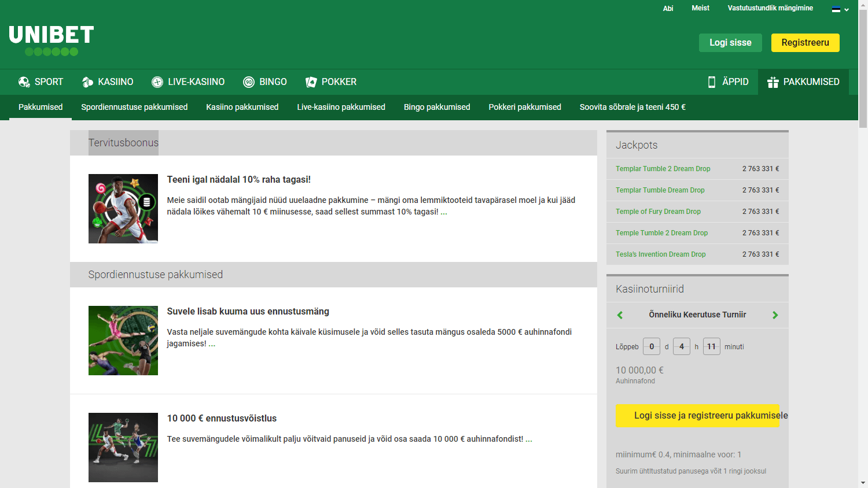The height and width of the screenshot is (488, 868).
Task: Open the KASIINO section
Action: [108, 82]
